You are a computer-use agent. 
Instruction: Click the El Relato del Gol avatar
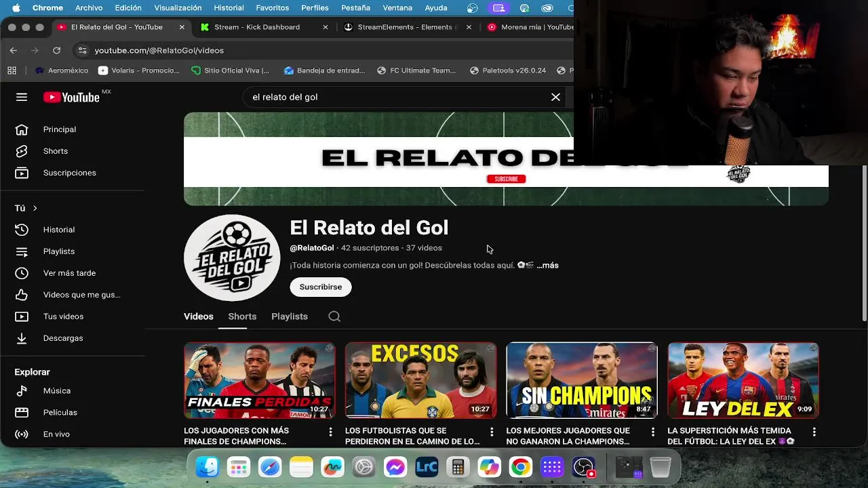[x=232, y=258]
